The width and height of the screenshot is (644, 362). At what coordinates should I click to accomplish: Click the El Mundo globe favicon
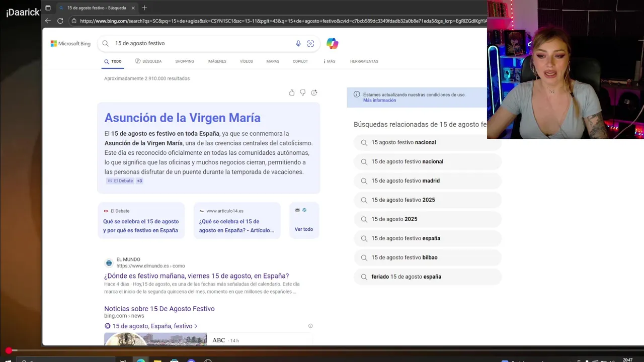point(109,263)
